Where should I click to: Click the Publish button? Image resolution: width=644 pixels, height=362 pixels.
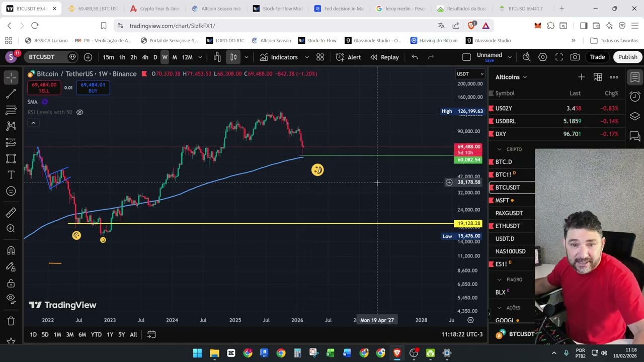point(627,57)
